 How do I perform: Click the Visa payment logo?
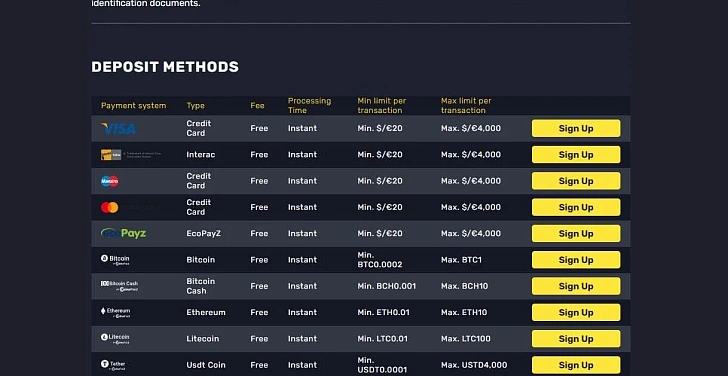point(118,129)
